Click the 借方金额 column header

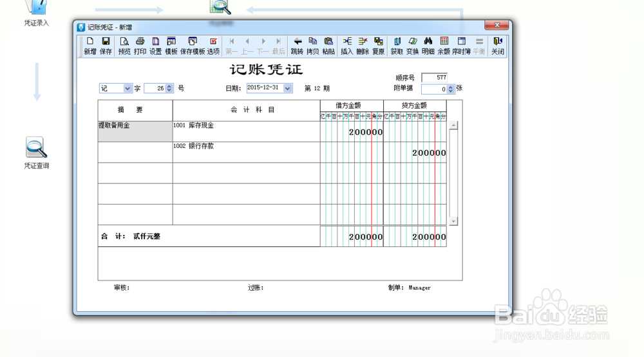click(352, 105)
